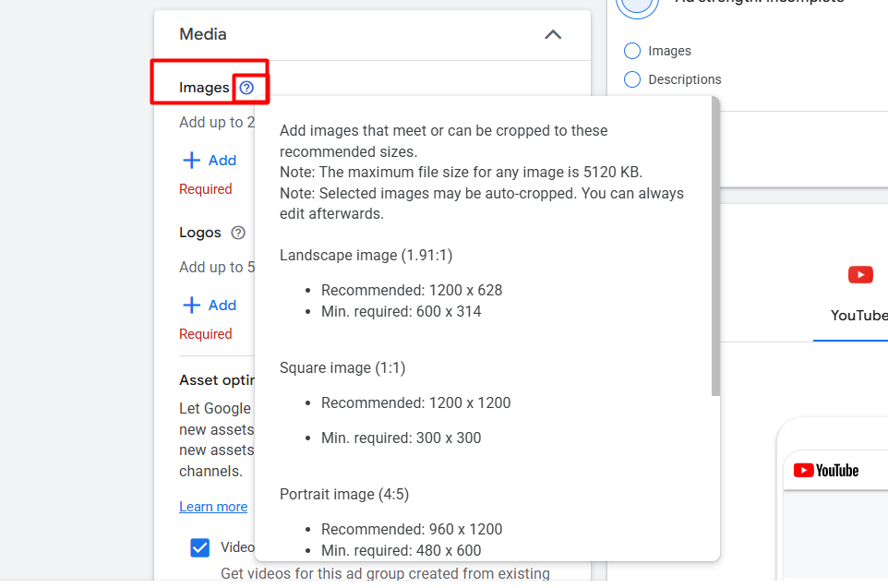Click the plus icon under Images
Viewport: 888px width, 588px height.
192,160
